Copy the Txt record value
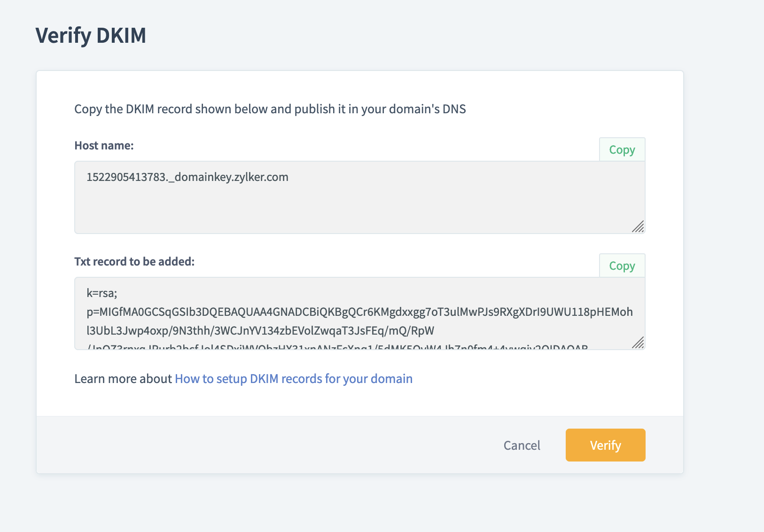The height and width of the screenshot is (532, 764). click(x=622, y=266)
